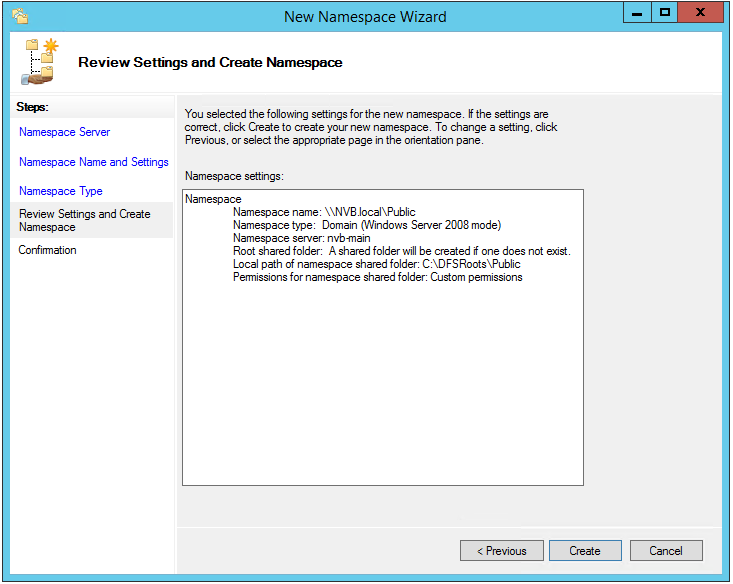733x584 pixels.
Task: Minimize the wizard window
Action: coord(637,13)
